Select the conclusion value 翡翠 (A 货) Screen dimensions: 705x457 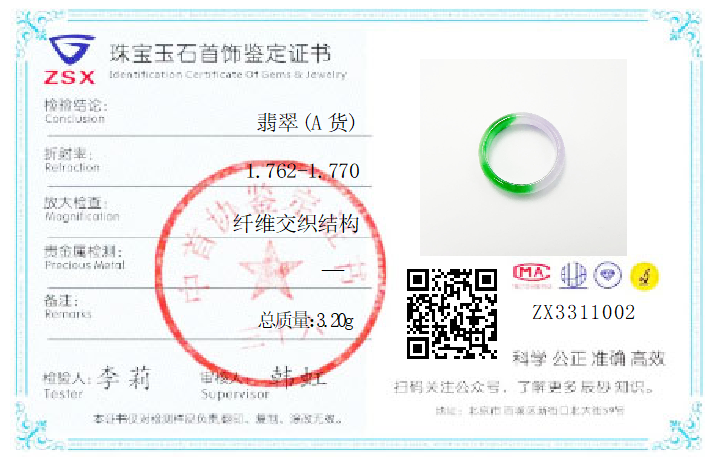[306, 122]
